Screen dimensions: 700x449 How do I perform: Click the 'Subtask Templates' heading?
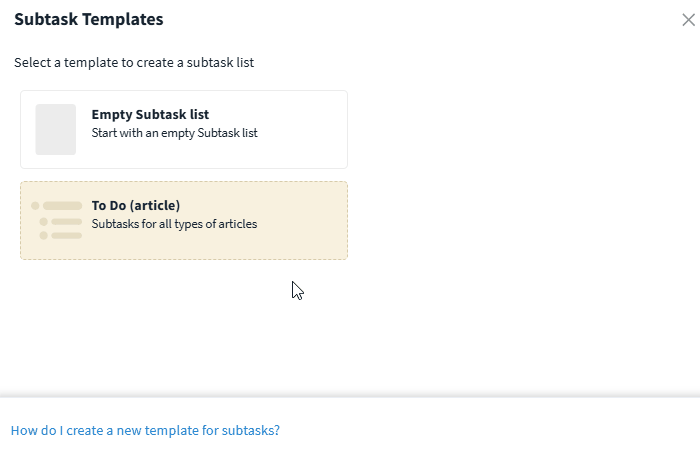89,19
